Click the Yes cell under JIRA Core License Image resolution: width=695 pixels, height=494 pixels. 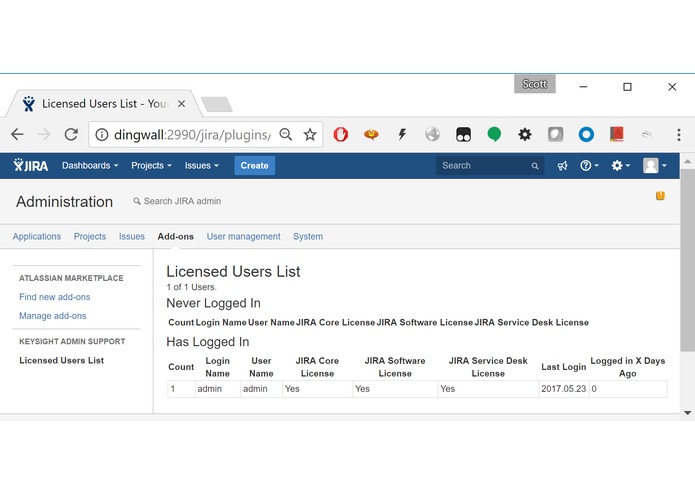[x=317, y=389]
